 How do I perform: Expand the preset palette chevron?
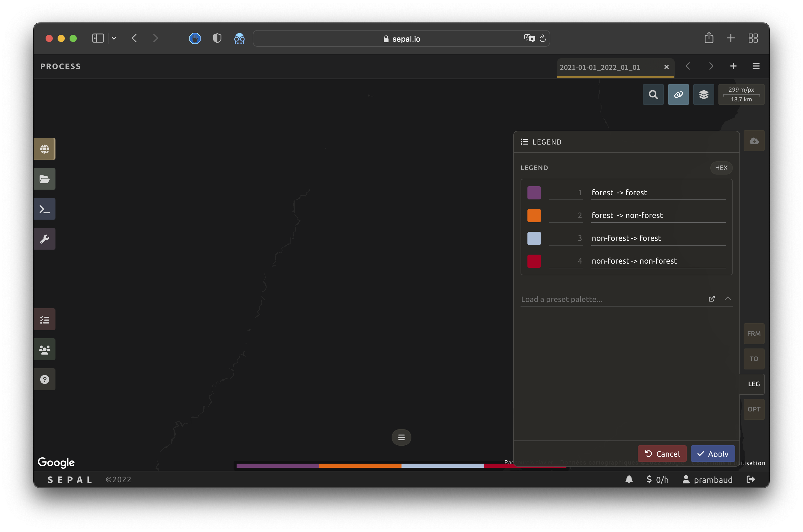tap(728, 299)
